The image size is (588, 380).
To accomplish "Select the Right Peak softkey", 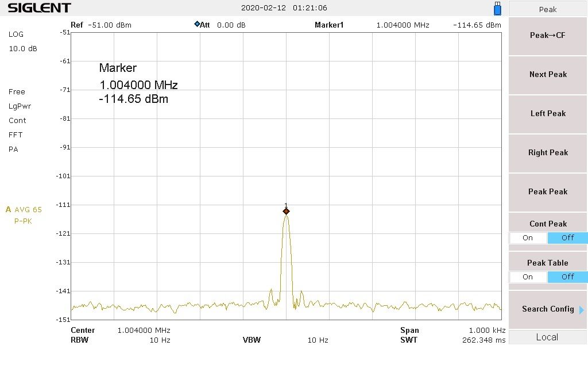I will (548, 153).
